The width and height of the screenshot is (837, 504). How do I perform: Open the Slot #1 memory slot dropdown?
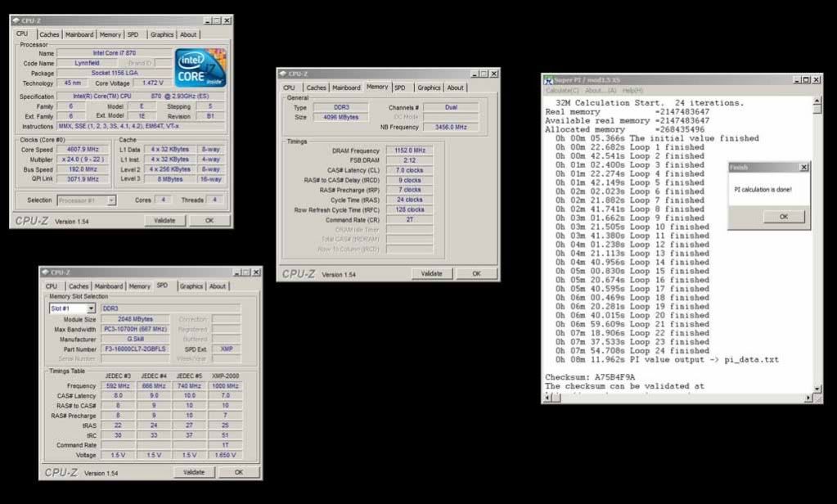click(x=91, y=308)
